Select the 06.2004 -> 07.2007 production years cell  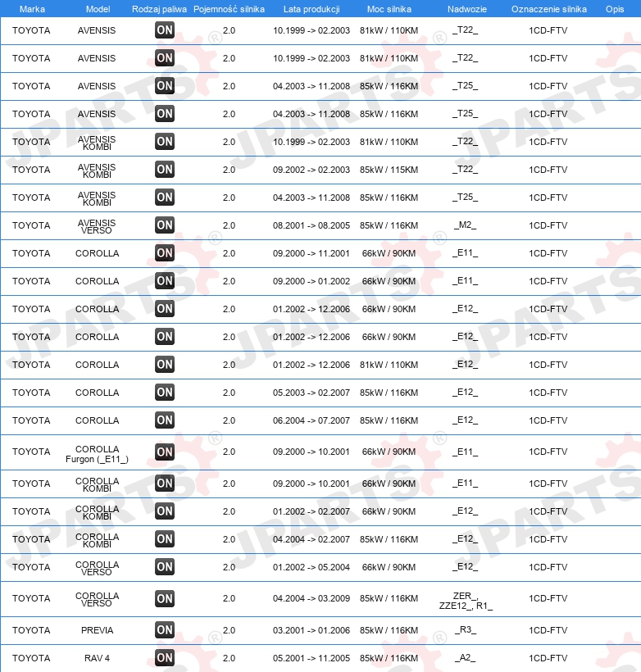pyautogui.click(x=311, y=420)
